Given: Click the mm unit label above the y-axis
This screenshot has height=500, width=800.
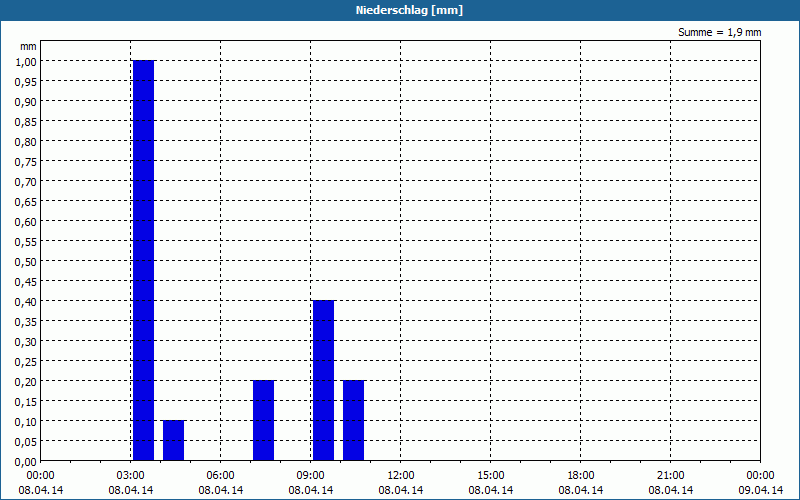Looking at the screenshot, I should [x=29, y=46].
